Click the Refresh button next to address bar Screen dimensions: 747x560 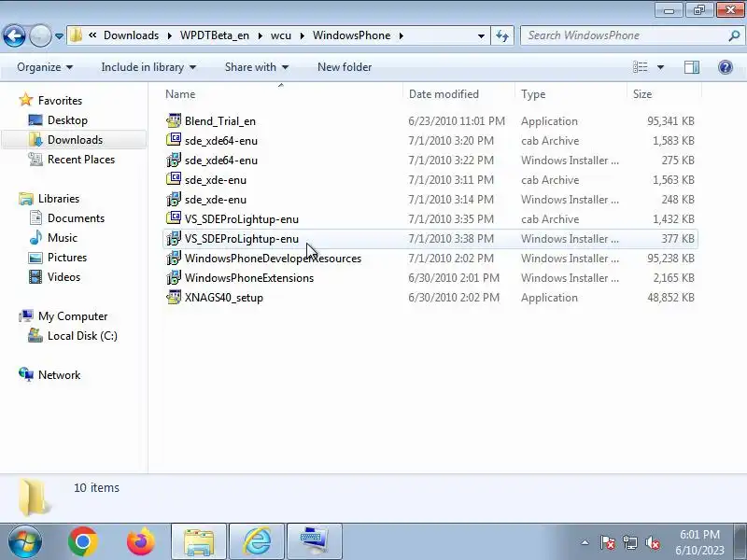pos(502,35)
